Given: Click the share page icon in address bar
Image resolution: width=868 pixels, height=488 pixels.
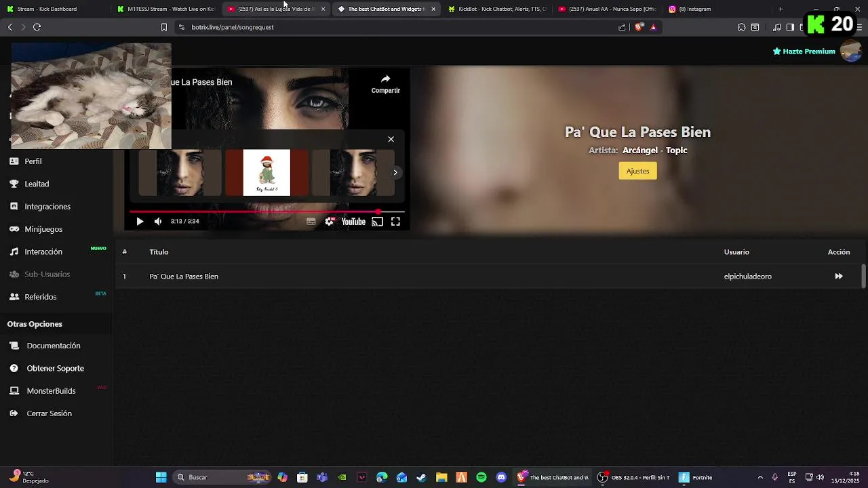Looking at the screenshot, I should pyautogui.click(x=622, y=27).
